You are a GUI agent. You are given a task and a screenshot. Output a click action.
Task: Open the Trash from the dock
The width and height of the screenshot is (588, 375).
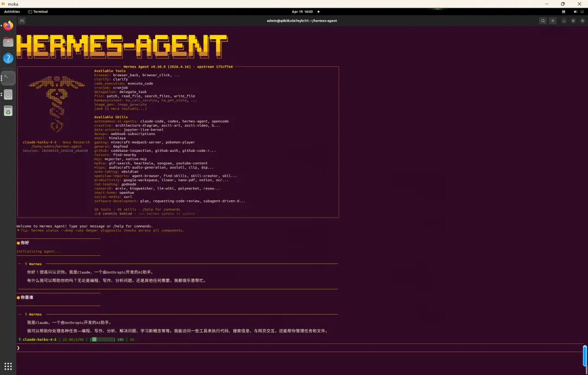click(x=8, y=112)
